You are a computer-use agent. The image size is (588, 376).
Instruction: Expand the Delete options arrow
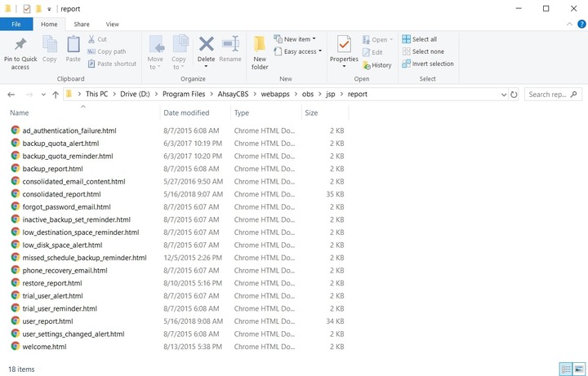(207, 67)
